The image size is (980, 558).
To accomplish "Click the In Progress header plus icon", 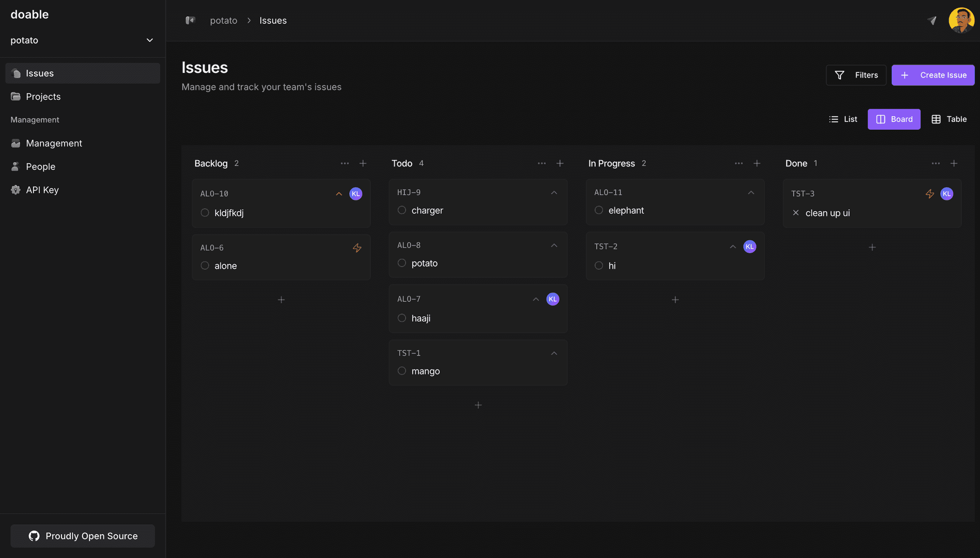I will 757,163.
